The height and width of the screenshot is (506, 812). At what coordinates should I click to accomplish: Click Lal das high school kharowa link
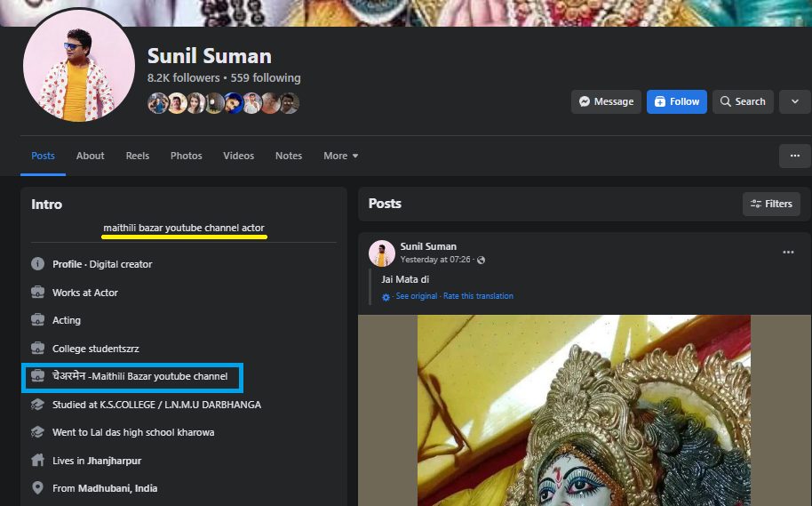coord(152,432)
